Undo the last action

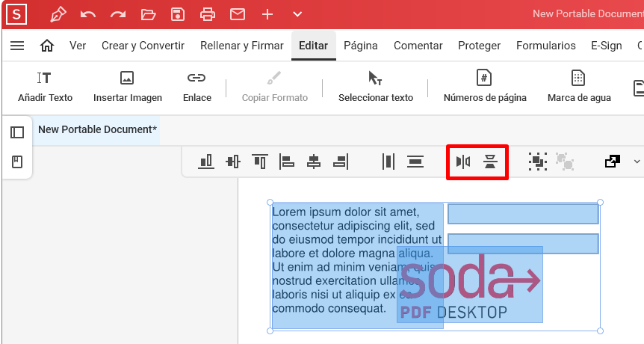point(88,15)
